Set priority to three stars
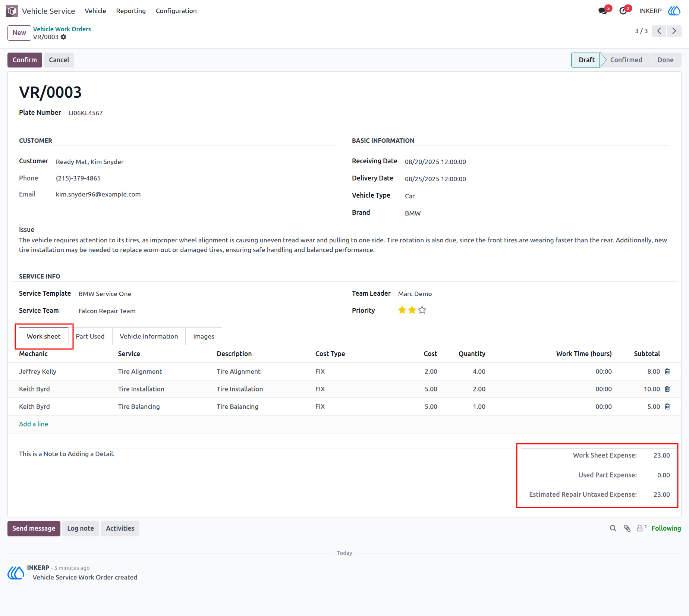The image size is (689, 616). click(x=422, y=310)
